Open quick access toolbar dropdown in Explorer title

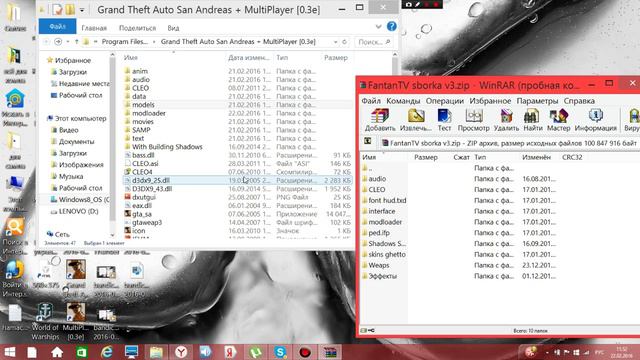point(82,9)
